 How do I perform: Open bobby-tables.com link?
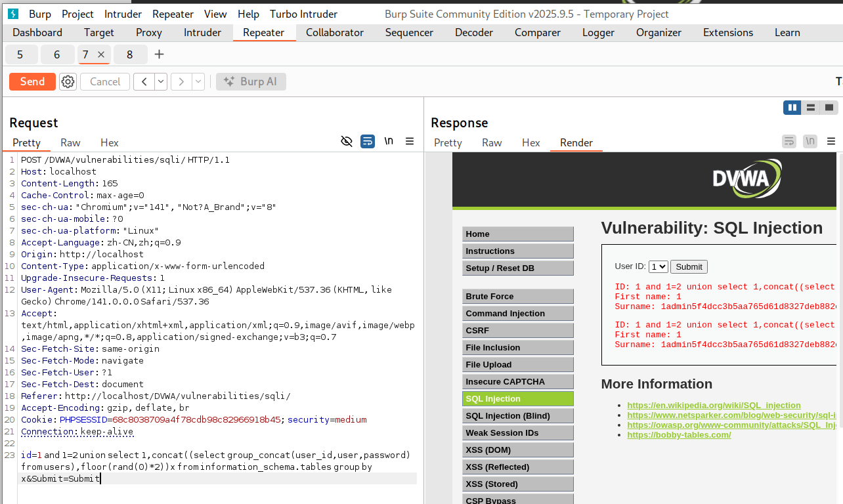click(679, 435)
